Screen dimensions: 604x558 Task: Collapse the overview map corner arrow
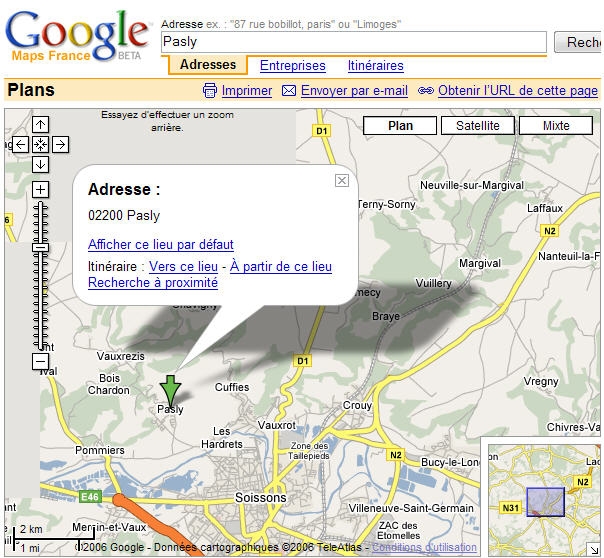point(592,548)
